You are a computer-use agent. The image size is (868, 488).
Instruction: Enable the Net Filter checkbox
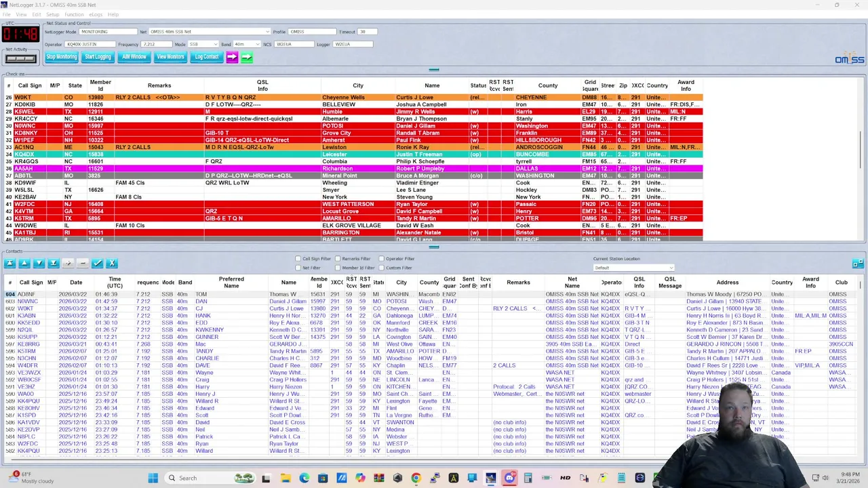click(298, 268)
